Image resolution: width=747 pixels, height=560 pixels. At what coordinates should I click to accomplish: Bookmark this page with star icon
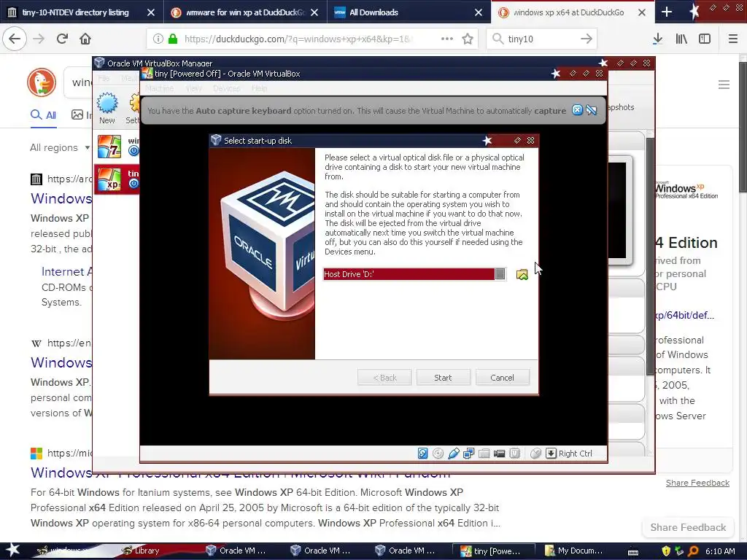468,39
